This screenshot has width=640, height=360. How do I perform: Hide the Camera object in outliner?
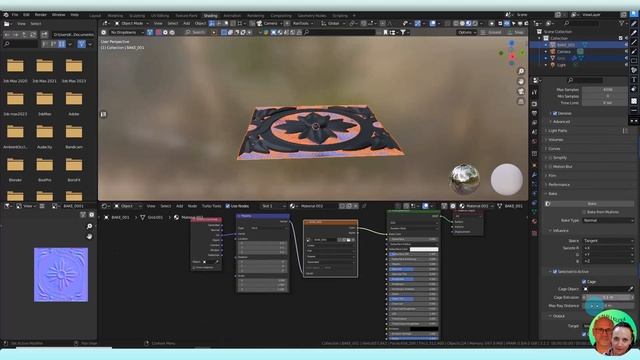coord(626,51)
